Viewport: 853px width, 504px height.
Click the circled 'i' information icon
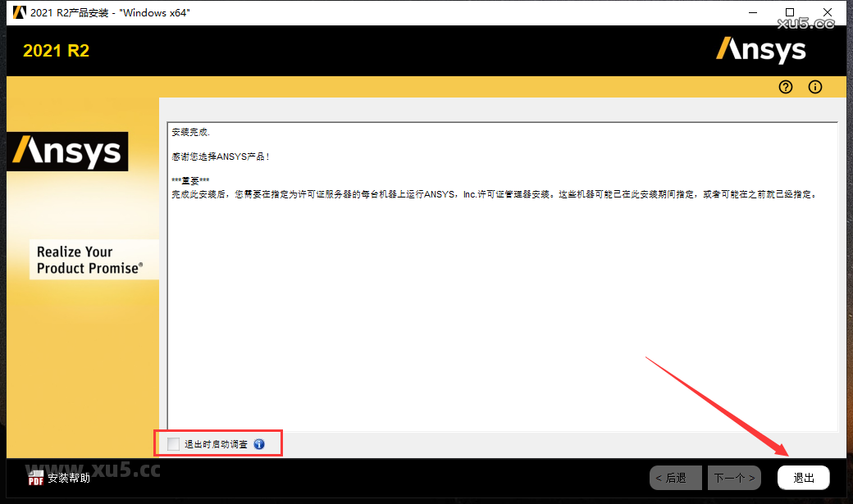[814, 87]
